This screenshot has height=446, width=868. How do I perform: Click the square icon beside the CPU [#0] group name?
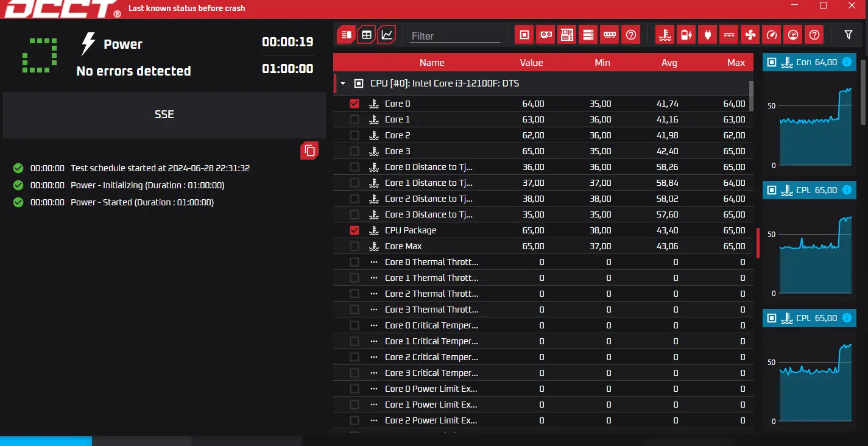[359, 83]
